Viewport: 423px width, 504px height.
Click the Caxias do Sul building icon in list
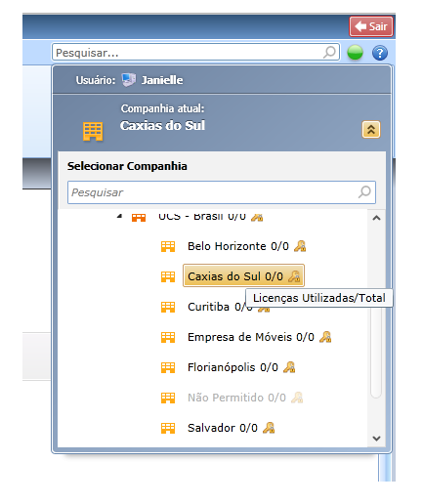pyautogui.click(x=168, y=276)
